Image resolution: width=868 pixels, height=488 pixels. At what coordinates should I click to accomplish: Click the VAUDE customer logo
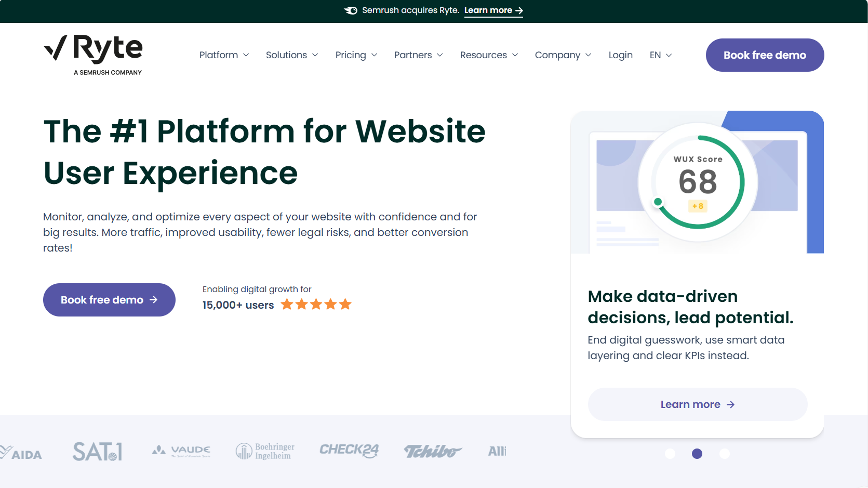(x=181, y=451)
